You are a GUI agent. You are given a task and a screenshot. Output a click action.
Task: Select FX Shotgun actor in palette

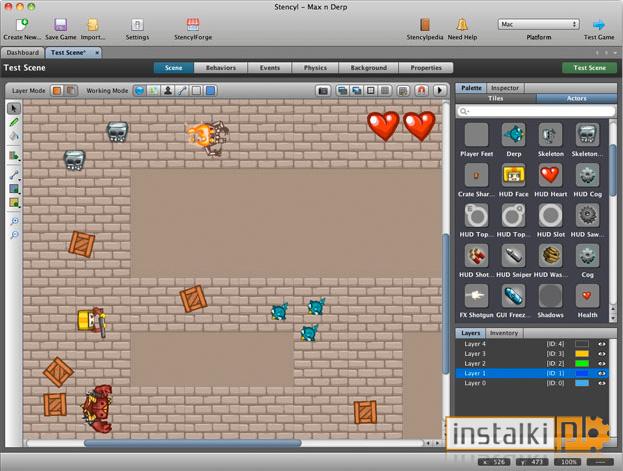pyautogui.click(x=476, y=296)
